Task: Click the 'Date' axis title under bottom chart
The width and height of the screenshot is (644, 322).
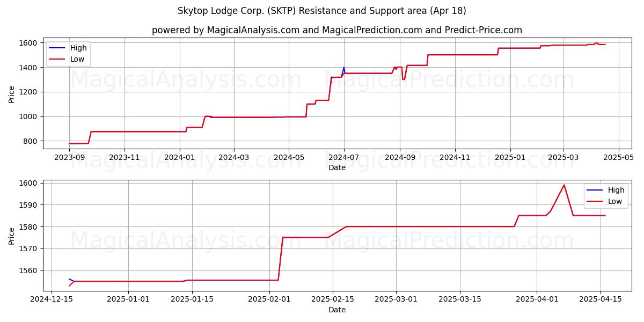Action: coord(337,310)
